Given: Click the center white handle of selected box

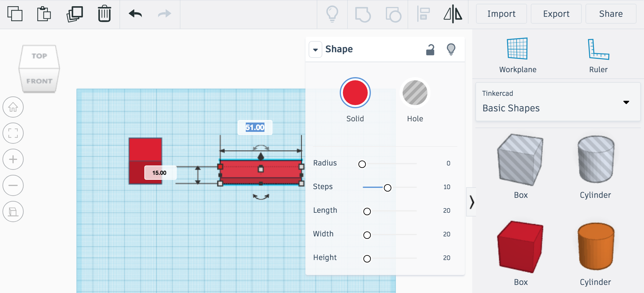Looking at the screenshot, I should click(261, 169).
